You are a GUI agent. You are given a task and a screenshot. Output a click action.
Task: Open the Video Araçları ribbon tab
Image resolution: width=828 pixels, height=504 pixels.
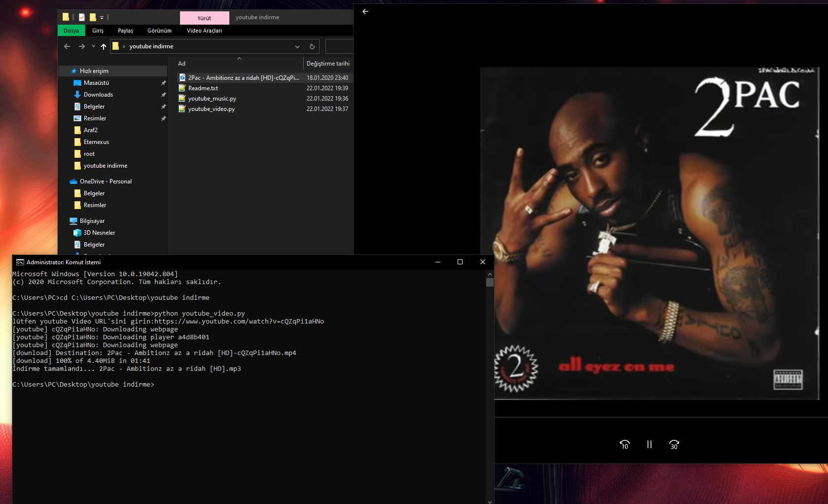(204, 31)
